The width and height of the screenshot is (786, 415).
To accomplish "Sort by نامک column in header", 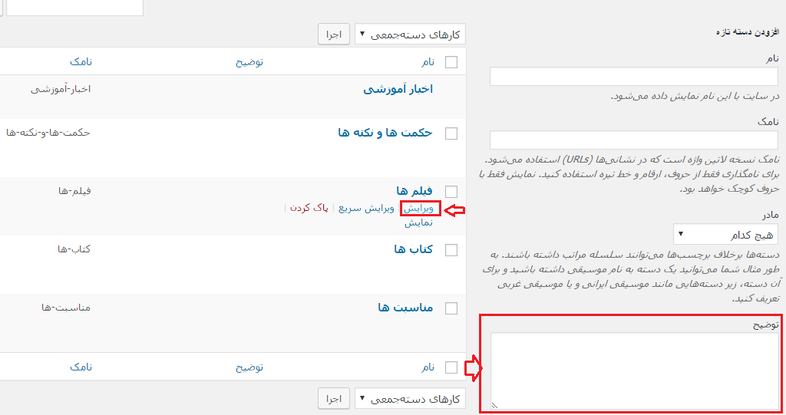I will 81,62.
